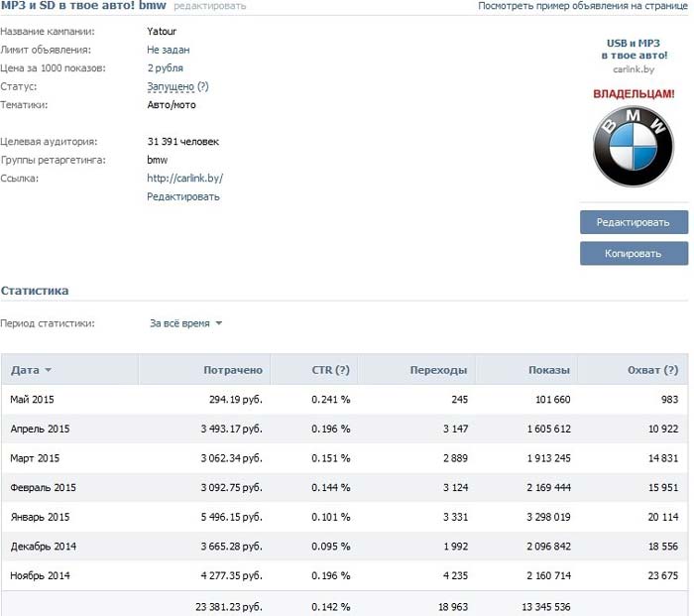Click the 'редактировать' link beside ad title
Viewport: 694px width, 616px height.
pos(209,6)
